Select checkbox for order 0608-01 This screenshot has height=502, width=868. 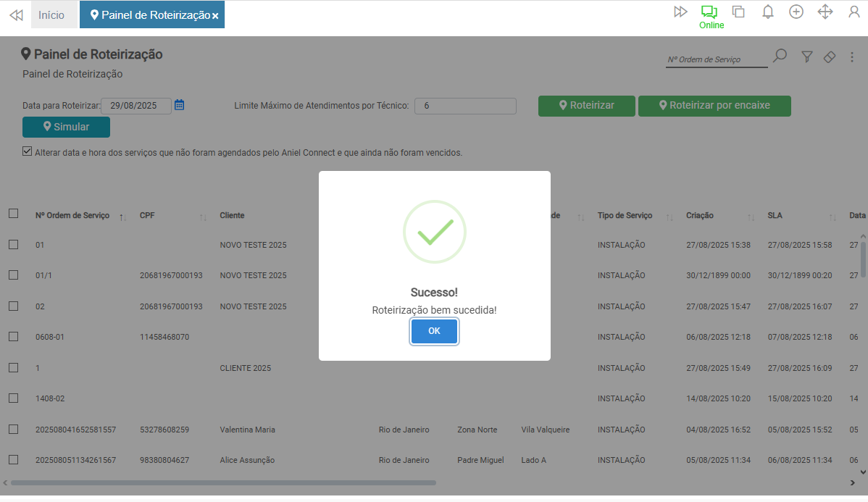(13, 336)
